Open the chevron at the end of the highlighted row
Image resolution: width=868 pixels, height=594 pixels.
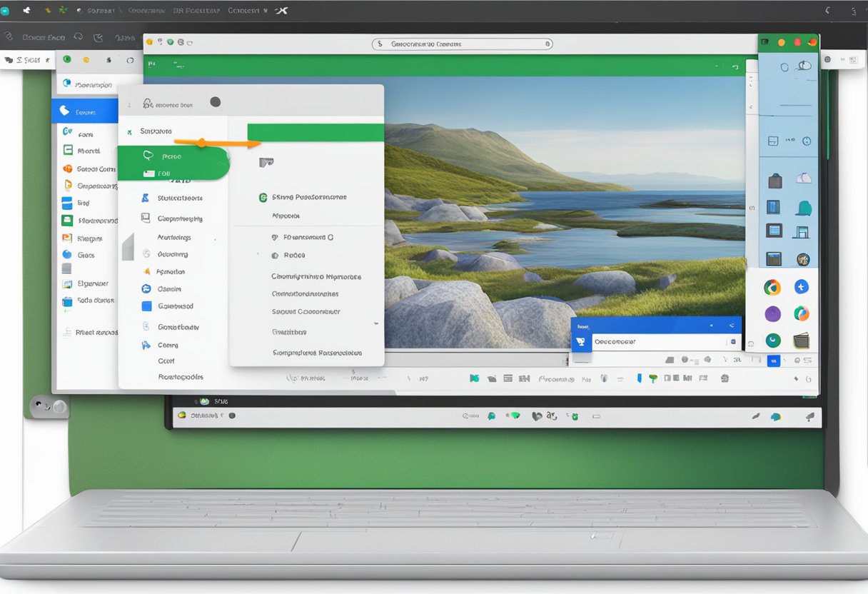(376, 323)
